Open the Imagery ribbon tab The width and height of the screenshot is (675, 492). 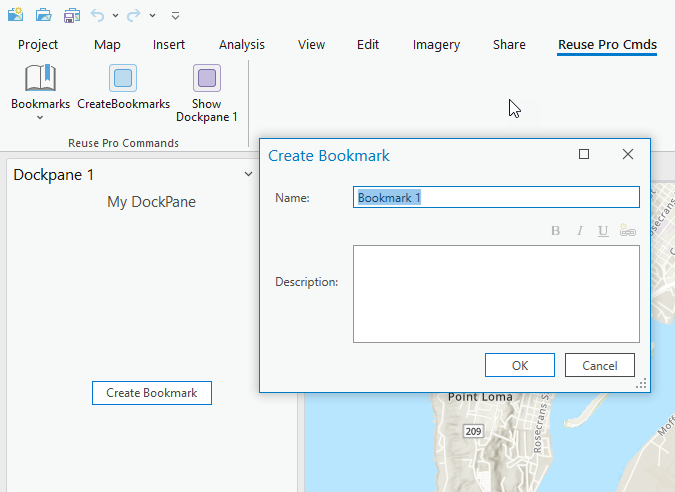(436, 45)
